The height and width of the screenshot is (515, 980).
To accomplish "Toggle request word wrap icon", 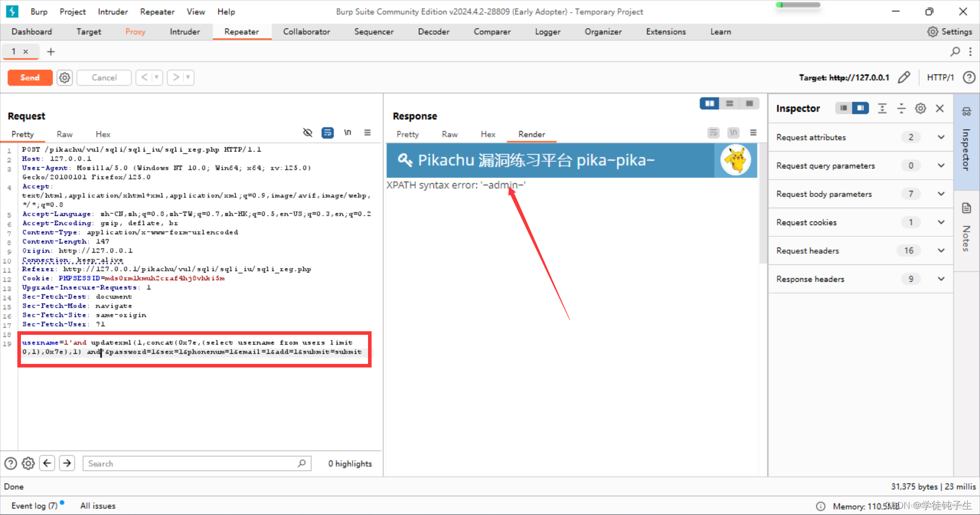I will (327, 133).
